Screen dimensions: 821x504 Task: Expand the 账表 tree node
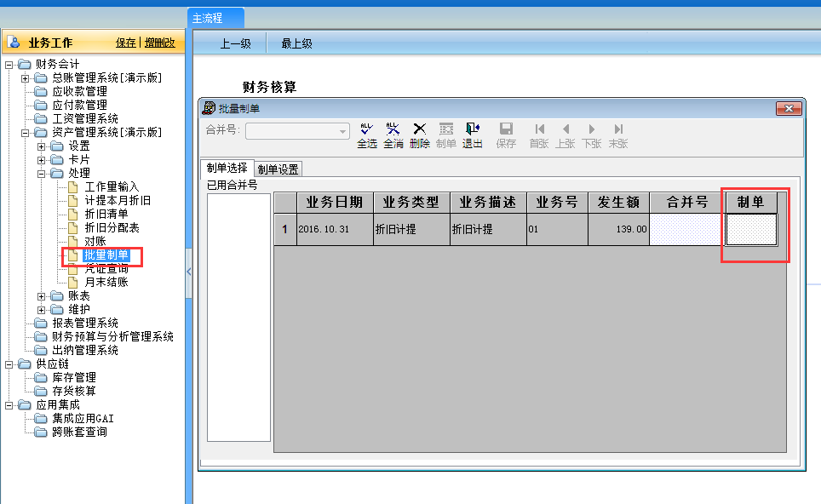[x=42, y=296]
